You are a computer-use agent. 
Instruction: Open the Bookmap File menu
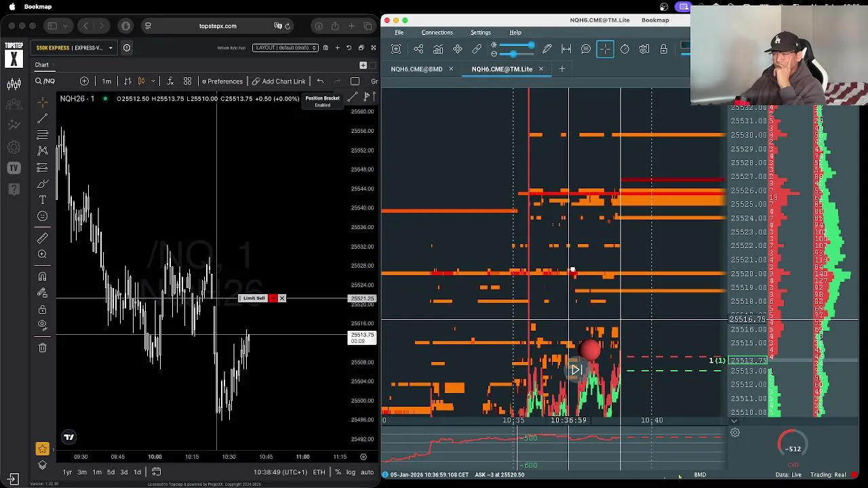(399, 33)
